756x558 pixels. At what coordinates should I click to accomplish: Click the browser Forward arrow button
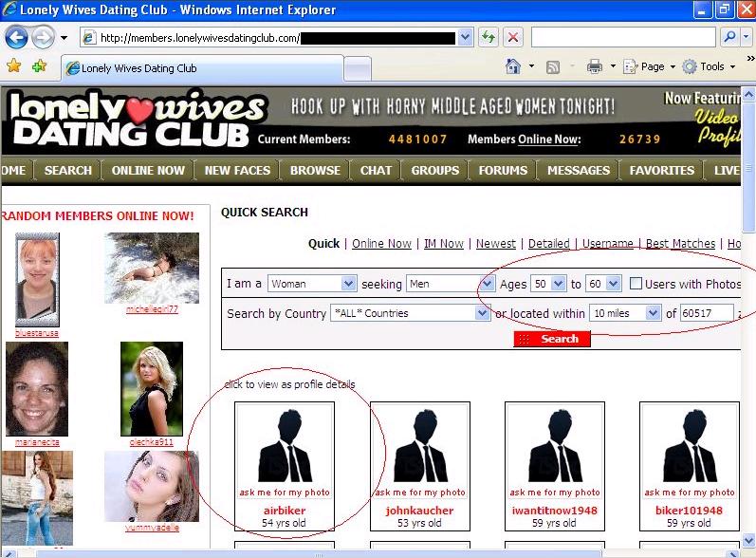43,37
